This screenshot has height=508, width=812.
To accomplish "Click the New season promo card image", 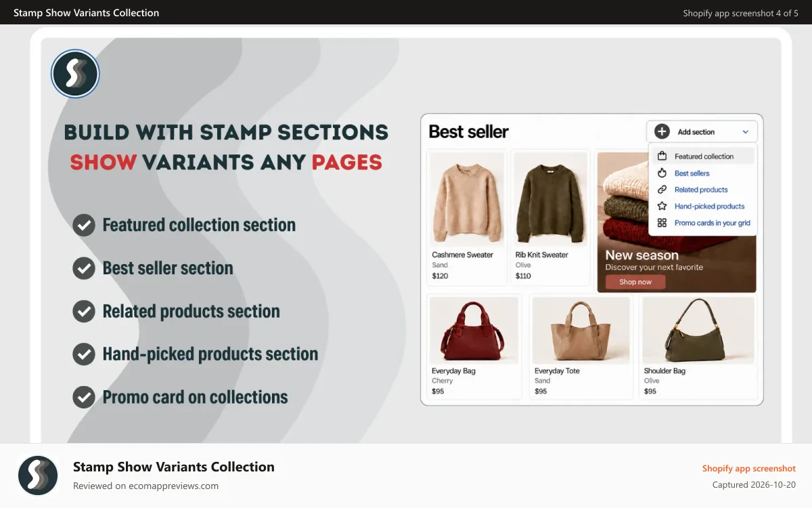I will tap(677, 222).
